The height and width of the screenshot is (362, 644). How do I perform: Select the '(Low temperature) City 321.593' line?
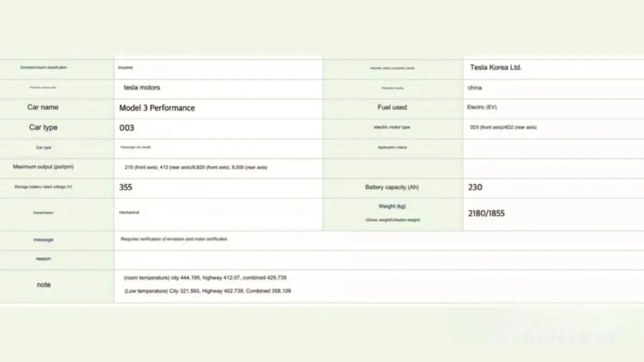tap(208, 291)
